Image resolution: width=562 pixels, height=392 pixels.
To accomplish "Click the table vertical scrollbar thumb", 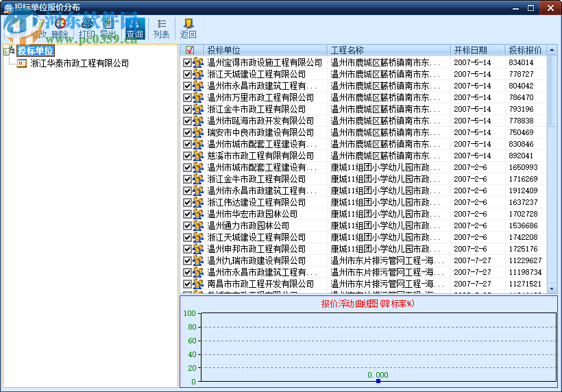I will [552, 90].
